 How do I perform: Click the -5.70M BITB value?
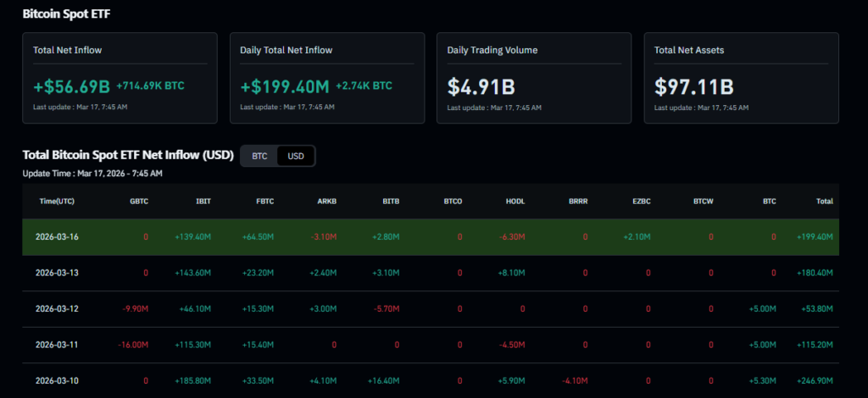coord(385,308)
